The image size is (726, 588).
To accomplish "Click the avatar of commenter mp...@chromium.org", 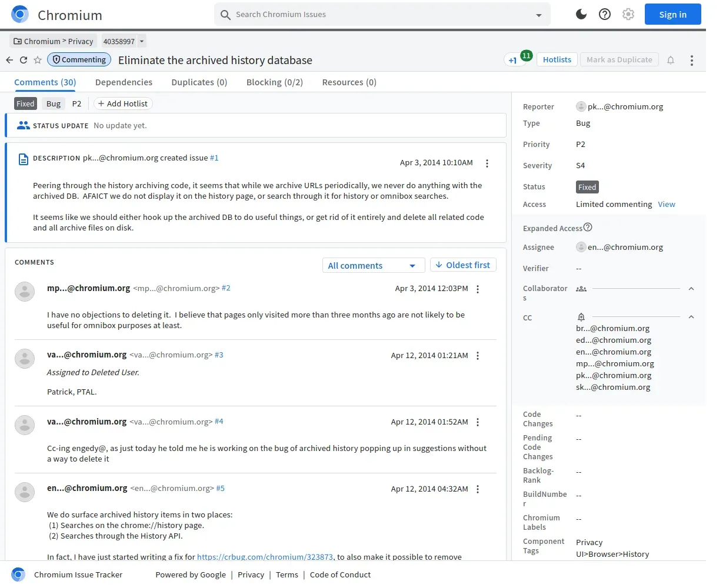I will pos(25,292).
